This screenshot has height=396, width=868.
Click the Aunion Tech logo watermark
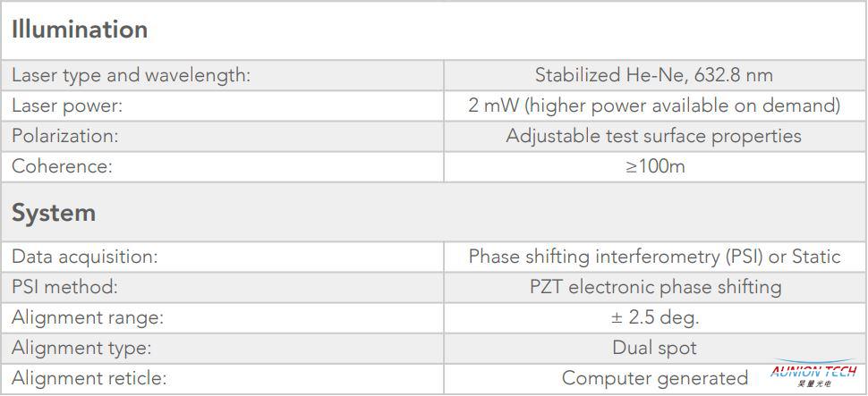[813, 374]
